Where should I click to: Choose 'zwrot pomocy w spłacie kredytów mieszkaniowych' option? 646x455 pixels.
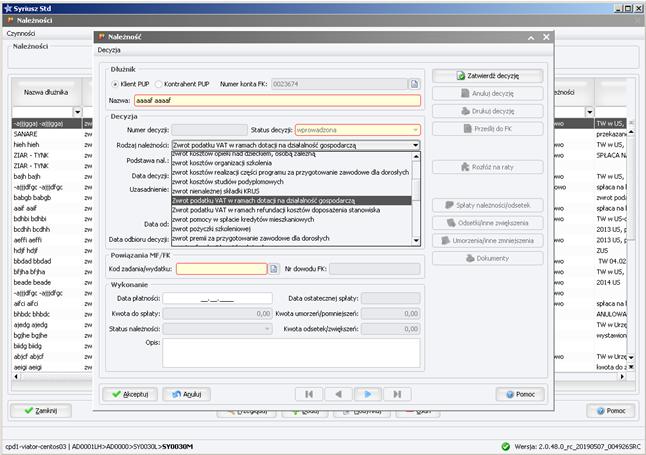291,220
